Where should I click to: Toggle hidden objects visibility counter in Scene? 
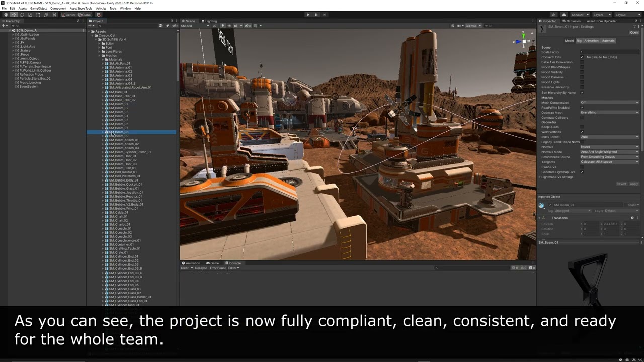(248, 26)
